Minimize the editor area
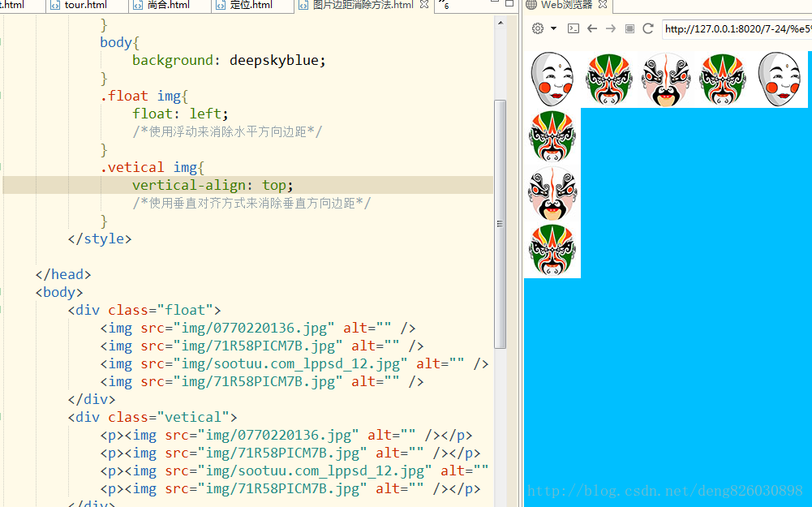Screen dimensions: 812x507 pos(495,2)
